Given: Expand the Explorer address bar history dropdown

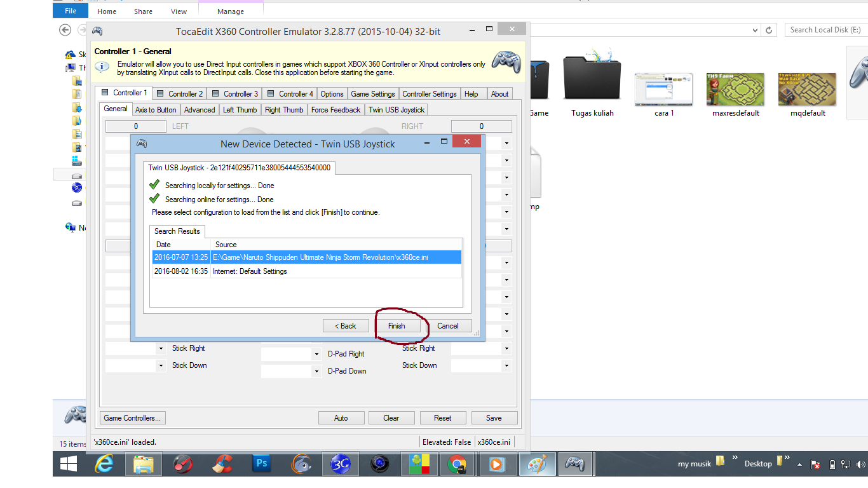Looking at the screenshot, I should [x=755, y=30].
